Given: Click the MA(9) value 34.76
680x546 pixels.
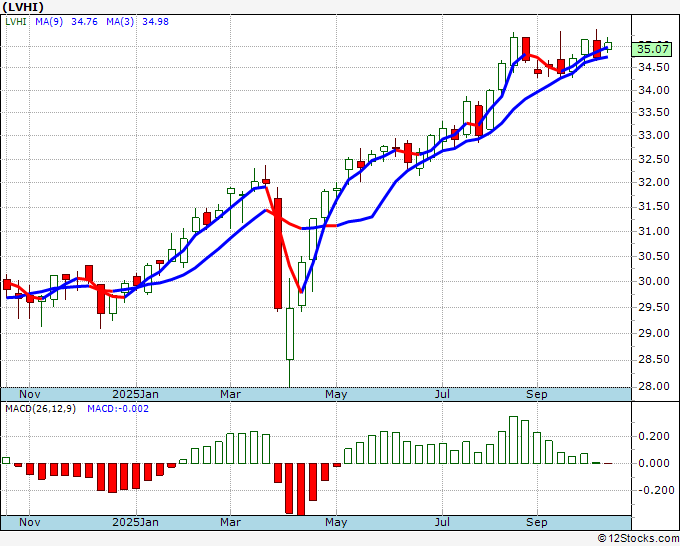Looking at the screenshot, I should click(84, 22).
